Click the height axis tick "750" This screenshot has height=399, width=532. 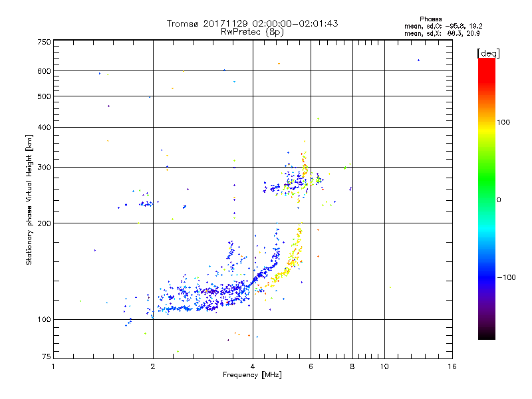click(44, 42)
